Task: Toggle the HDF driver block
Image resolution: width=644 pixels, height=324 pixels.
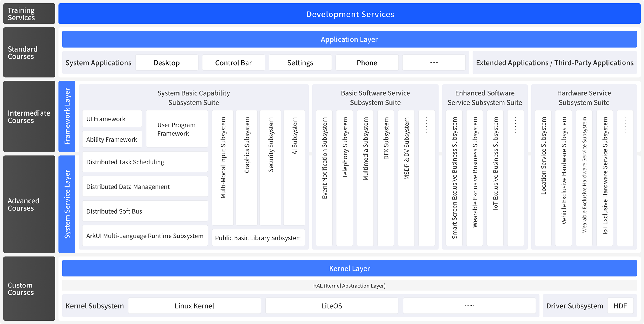Action: pyautogui.click(x=620, y=305)
